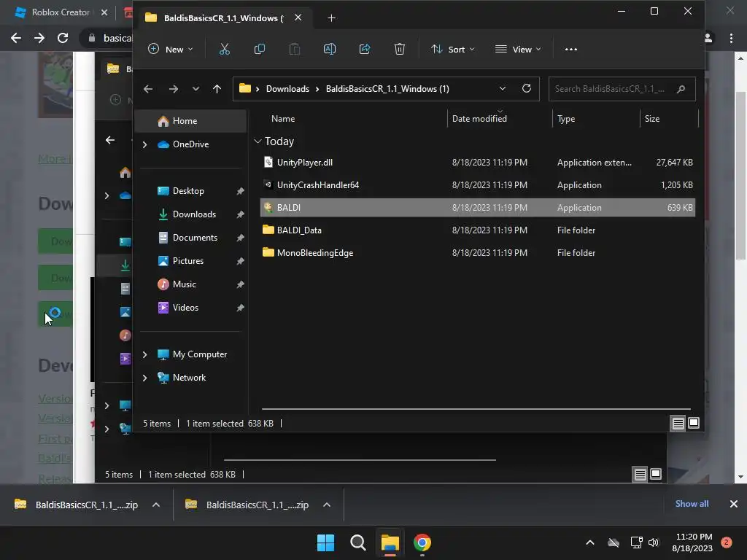Click the Paste clipboard icon
747x560 pixels.
(x=295, y=49)
